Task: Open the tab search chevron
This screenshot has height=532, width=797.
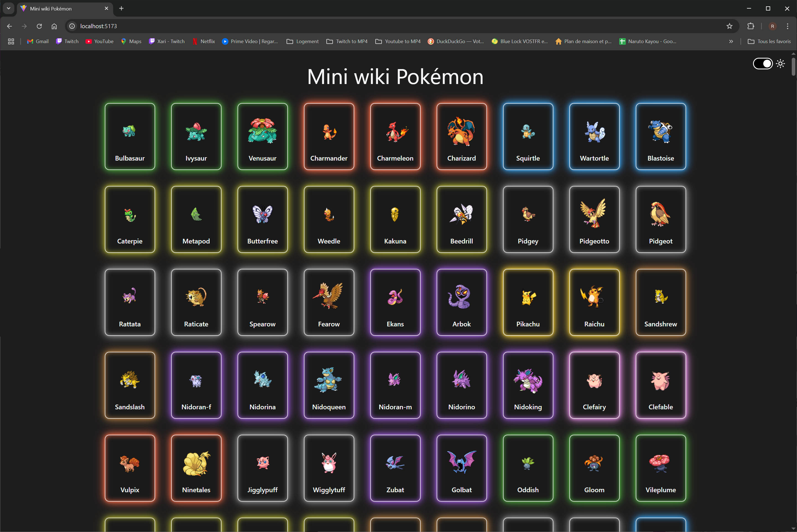Action: (8, 8)
